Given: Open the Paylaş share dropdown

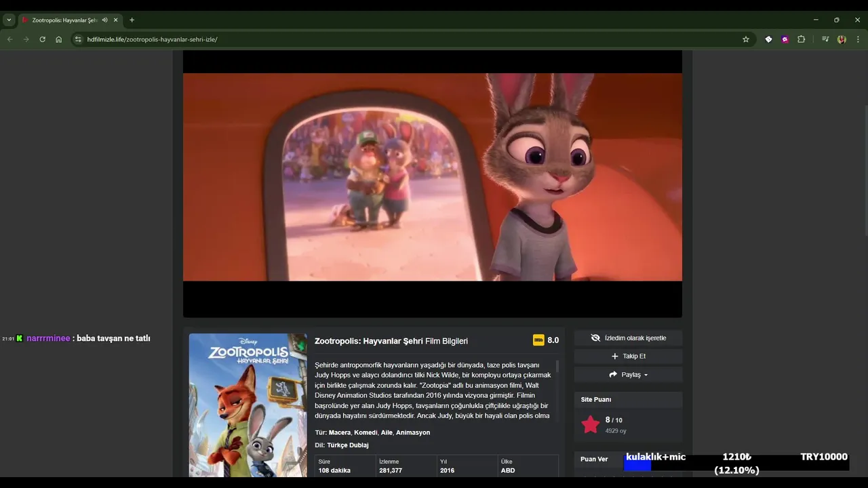Looking at the screenshot, I should 628,374.
